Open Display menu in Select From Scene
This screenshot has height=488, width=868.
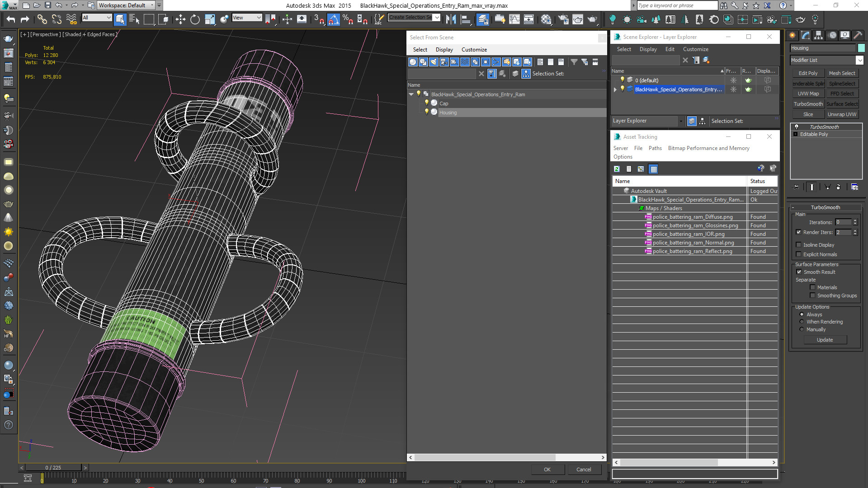(444, 50)
